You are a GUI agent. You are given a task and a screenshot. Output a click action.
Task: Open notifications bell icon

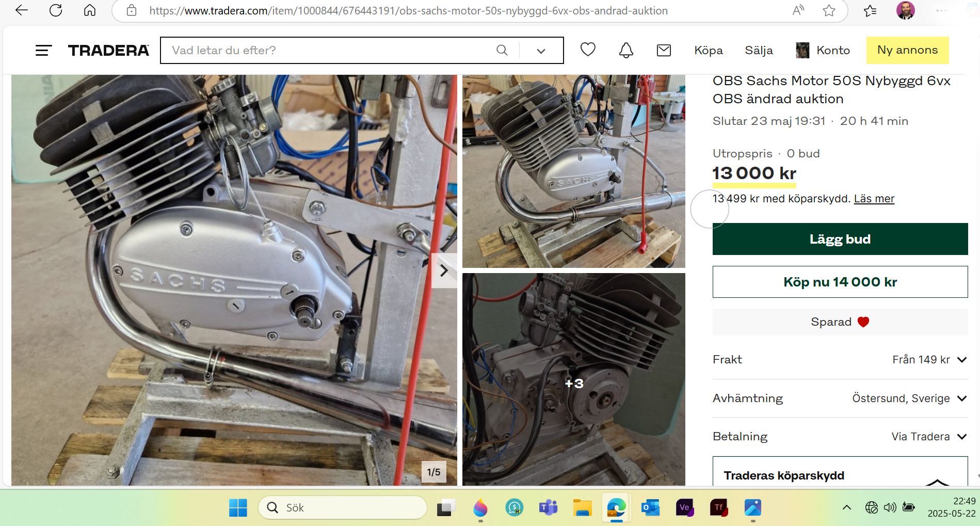(626, 50)
